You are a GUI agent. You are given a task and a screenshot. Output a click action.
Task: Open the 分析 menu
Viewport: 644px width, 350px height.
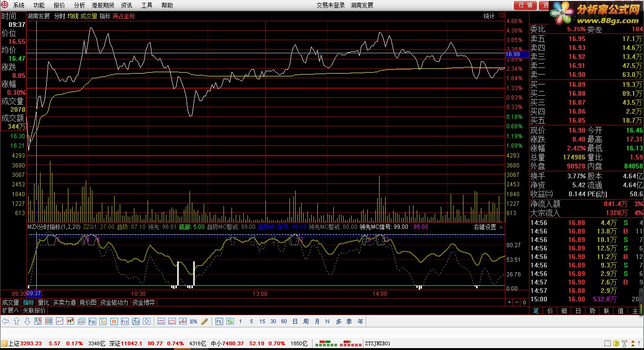[x=80, y=5]
